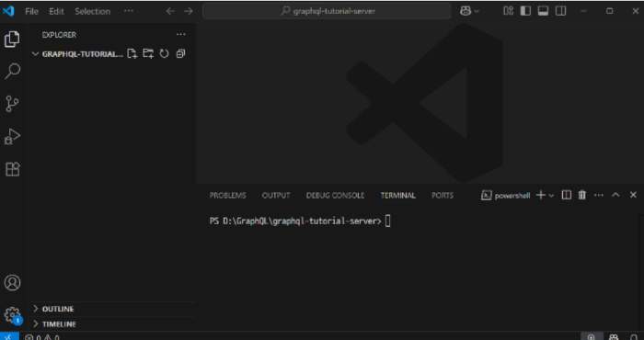Open the Accounts menu icon
This screenshot has height=340, width=644.
[12, 283]
